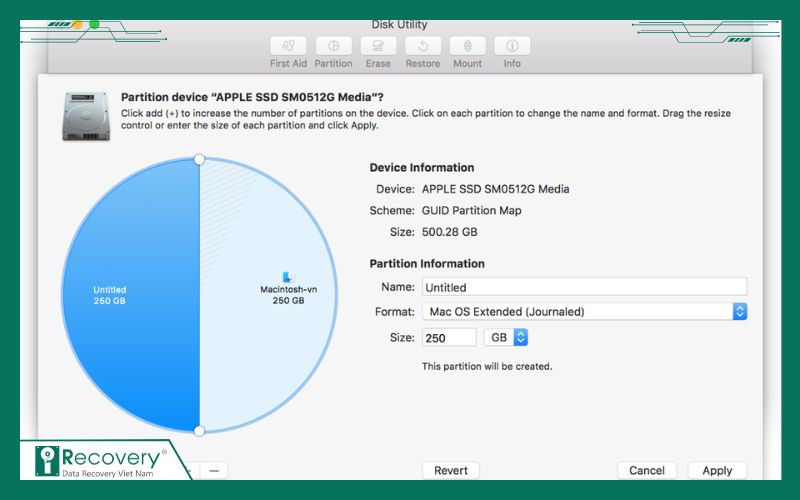Click the Revert button

[x=451, y=470]
